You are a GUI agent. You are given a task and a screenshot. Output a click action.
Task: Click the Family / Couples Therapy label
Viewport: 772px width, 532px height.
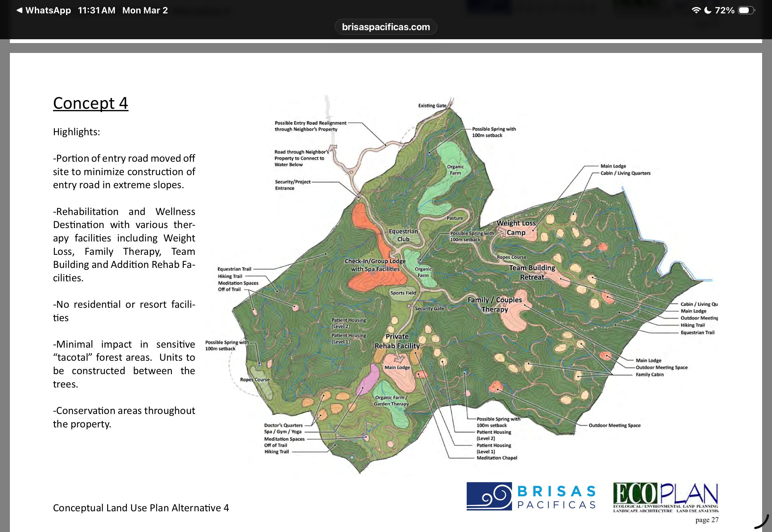coord(495,304)
